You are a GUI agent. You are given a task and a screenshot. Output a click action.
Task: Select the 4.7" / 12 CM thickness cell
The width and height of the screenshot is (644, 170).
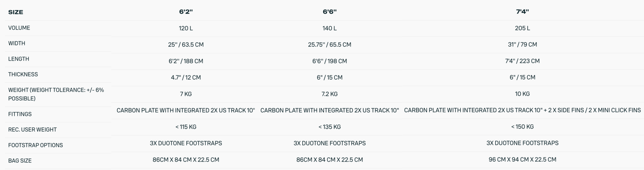(186, 77)
